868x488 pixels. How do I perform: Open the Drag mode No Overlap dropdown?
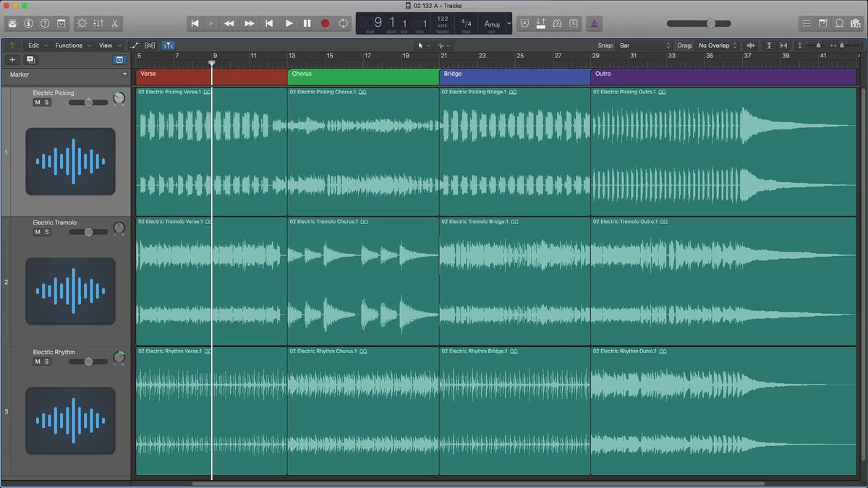coord(718,46)
